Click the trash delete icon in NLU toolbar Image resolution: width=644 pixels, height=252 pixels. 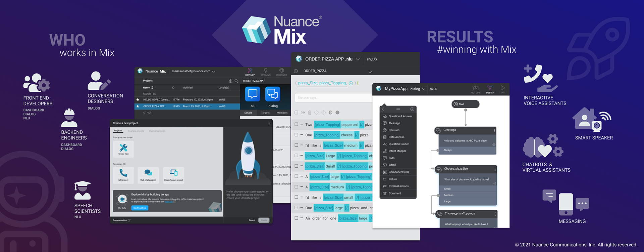point(310,113)
